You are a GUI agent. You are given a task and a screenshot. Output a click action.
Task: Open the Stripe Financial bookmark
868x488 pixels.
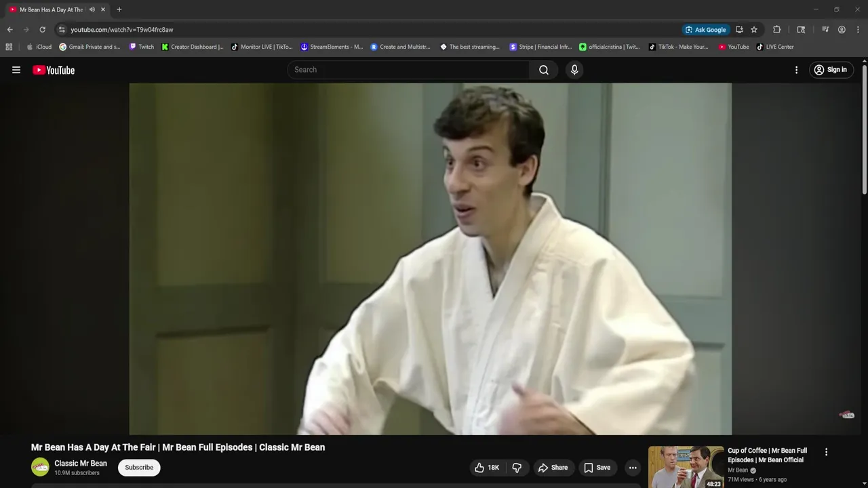[540, 47]
